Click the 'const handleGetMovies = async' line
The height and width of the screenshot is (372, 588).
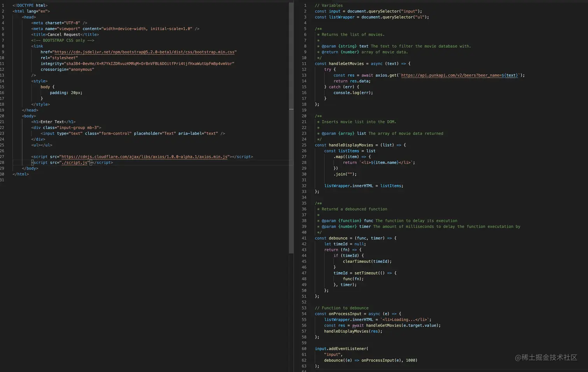(x=362, y=64)
